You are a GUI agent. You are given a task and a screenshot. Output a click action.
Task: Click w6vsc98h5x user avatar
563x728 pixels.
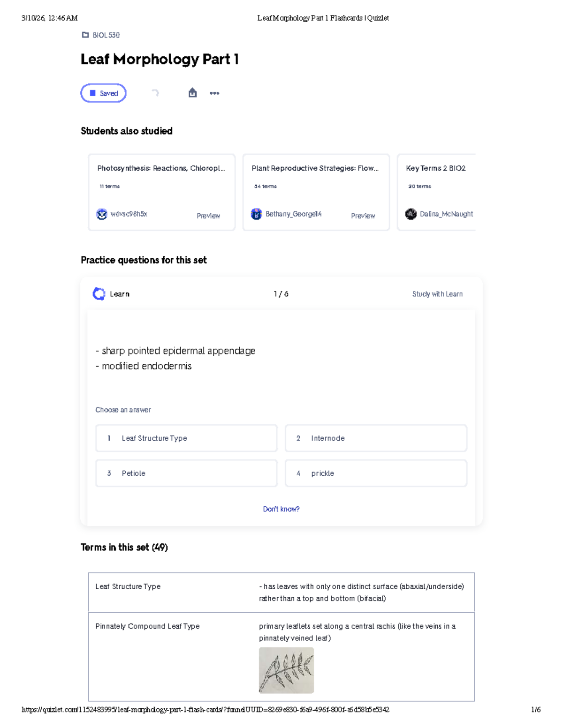click(102, 214)
